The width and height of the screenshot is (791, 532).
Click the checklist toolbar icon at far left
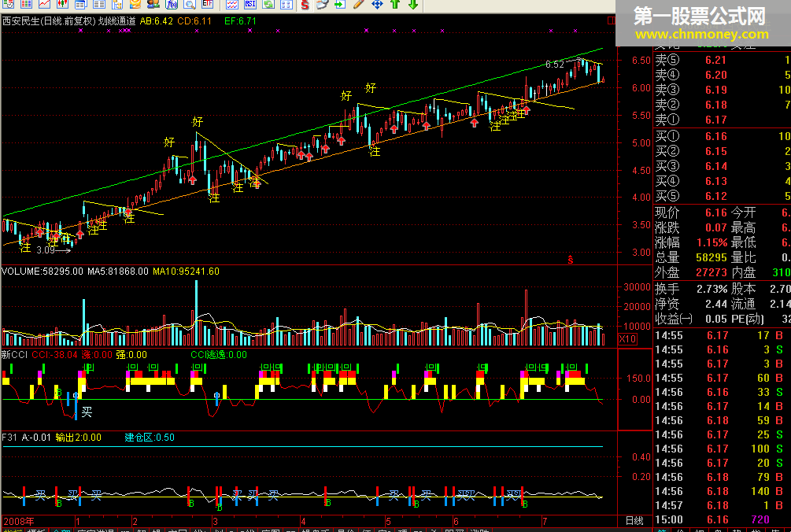pyautogui.click(x=8, y=5)
